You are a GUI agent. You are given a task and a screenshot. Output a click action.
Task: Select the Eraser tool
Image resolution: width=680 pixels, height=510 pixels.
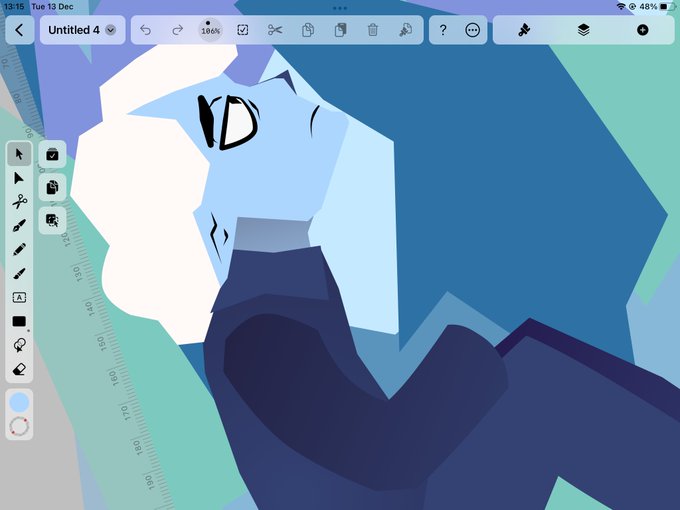coord(19,369)
